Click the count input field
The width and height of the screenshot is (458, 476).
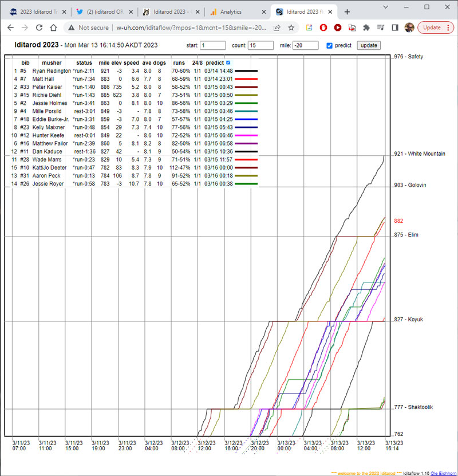point(261,45)
